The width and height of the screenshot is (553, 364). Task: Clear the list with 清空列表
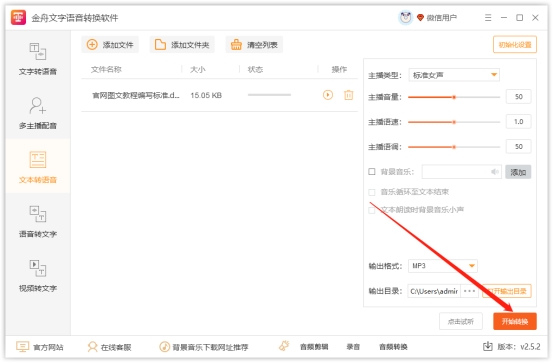(x=254, y=45)
